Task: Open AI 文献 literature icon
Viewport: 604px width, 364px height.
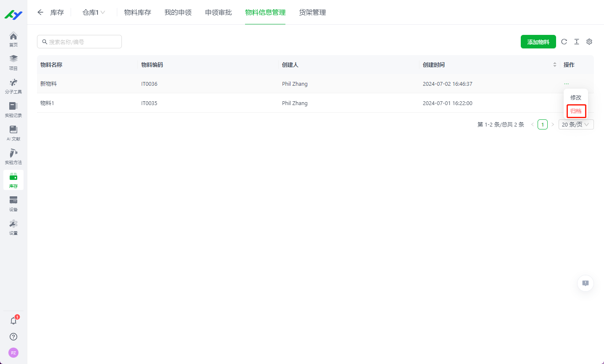Action: pos(13,133)
